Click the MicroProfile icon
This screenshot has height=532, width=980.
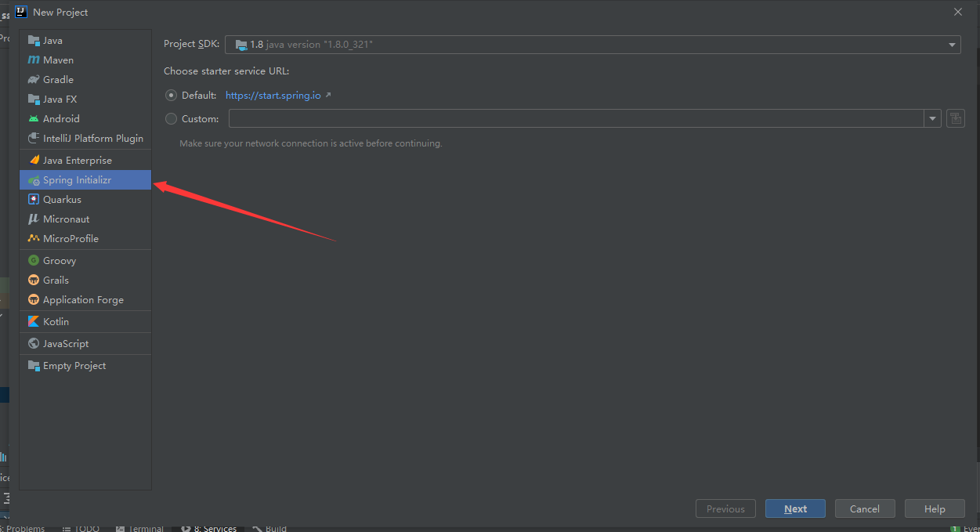coord(34,239)
